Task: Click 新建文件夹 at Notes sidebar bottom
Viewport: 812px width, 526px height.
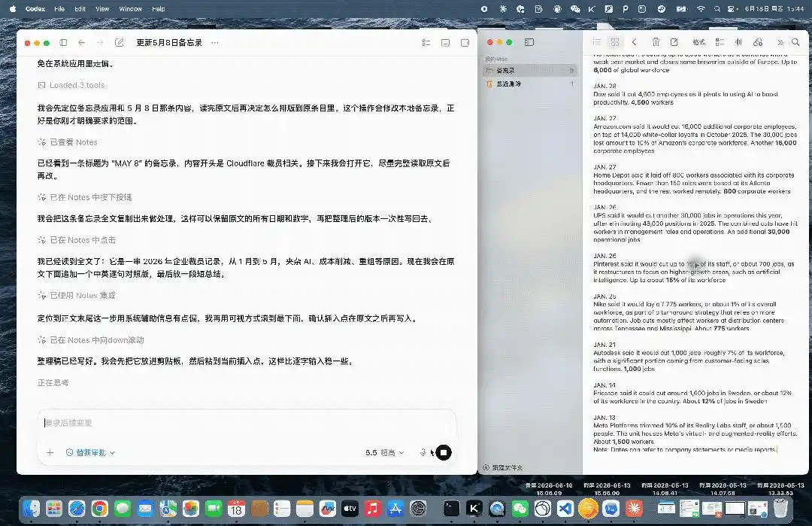Action: click(503, 467)
